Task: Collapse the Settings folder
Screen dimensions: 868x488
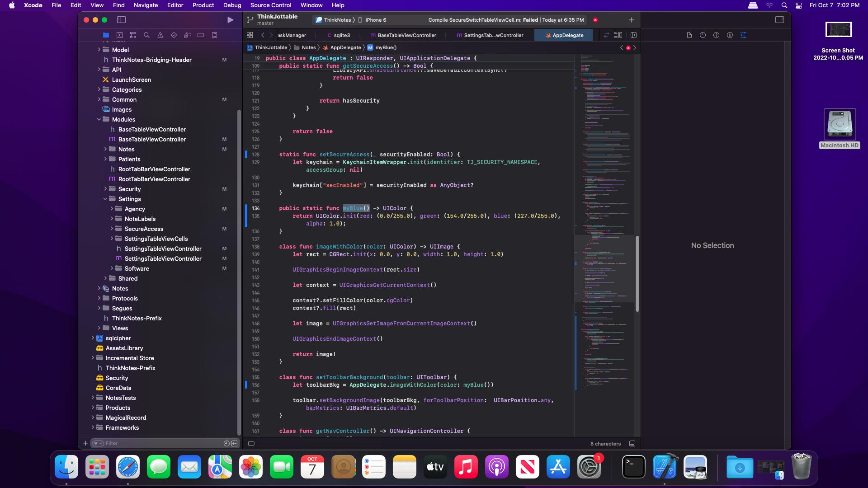Action: pos(105,199)
